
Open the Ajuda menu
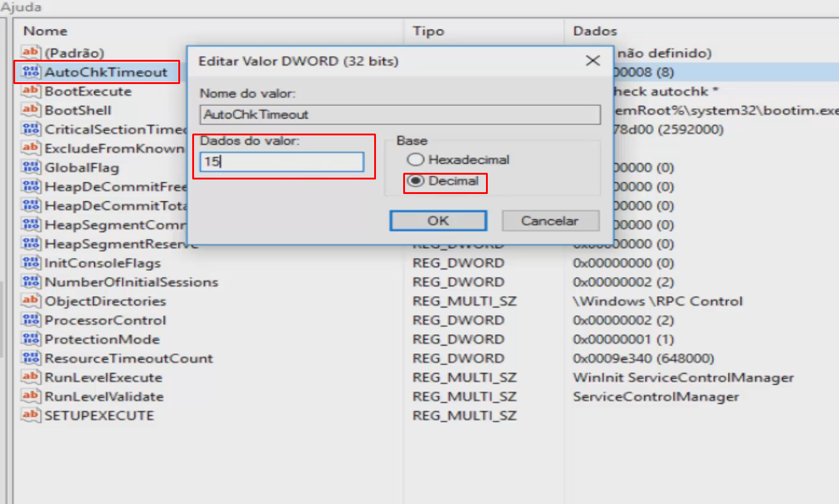point(21,8)
